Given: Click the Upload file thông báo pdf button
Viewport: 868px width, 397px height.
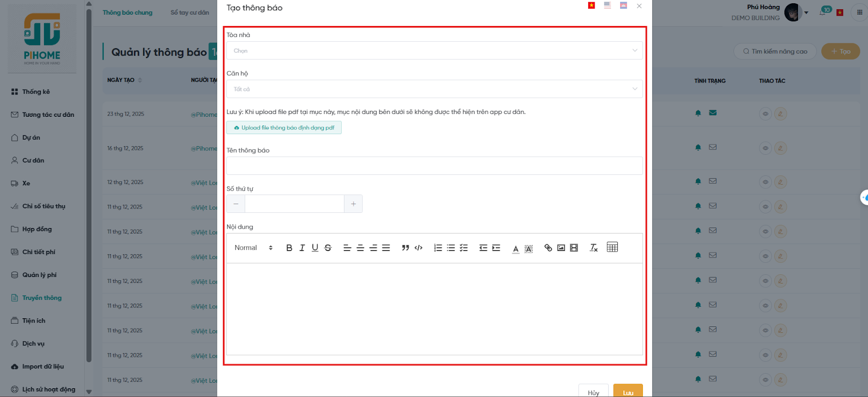Looking at the screenshot, I should pyautogui.click(x=284, y=128).
